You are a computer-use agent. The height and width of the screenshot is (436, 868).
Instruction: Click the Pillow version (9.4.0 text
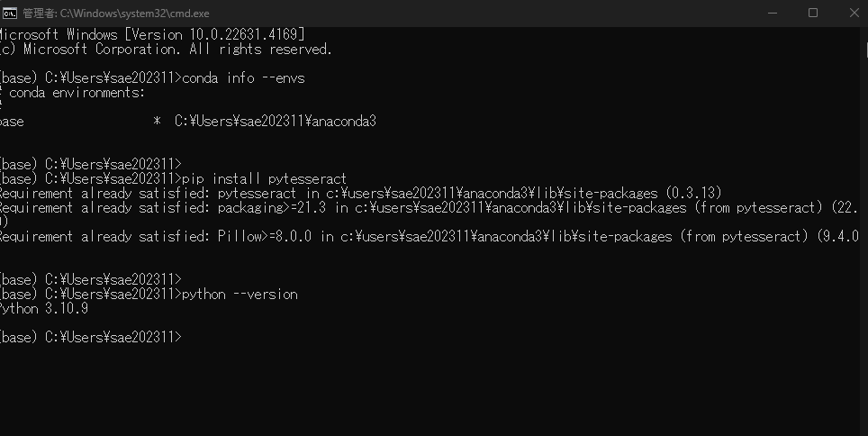(x=837, y=237)
